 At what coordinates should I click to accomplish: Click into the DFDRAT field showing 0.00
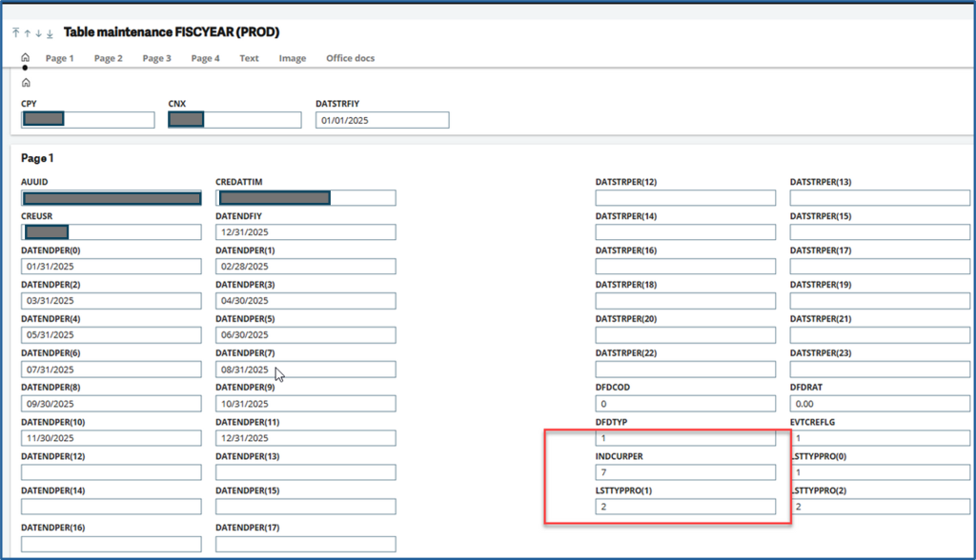[x=880, y=404]
